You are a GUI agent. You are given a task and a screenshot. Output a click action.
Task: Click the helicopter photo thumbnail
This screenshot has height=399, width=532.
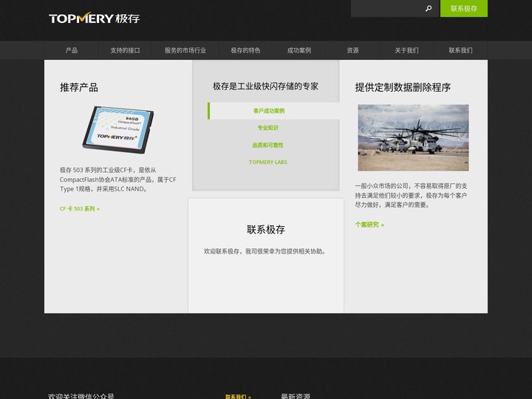pos(413,137)
